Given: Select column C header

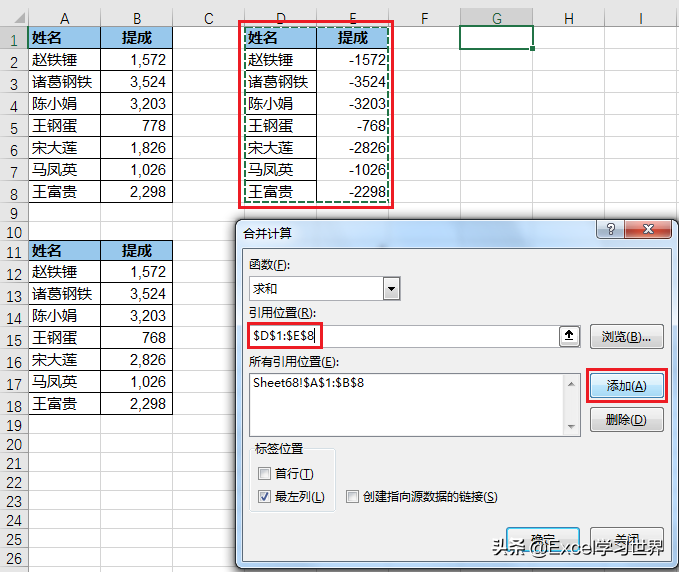Looking at the screenshot, I should [208, 18].
